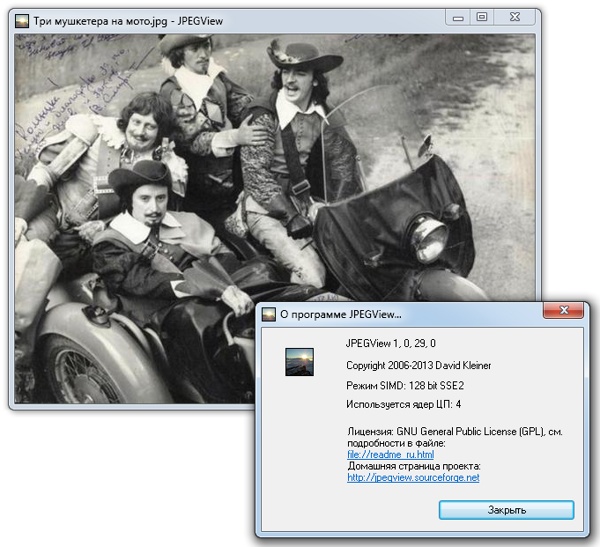The width and height of the screenshot is (600, 547).
Task: Click the 'Используется ядер ЦП: 4' text
Action: (x=403, y=404)
